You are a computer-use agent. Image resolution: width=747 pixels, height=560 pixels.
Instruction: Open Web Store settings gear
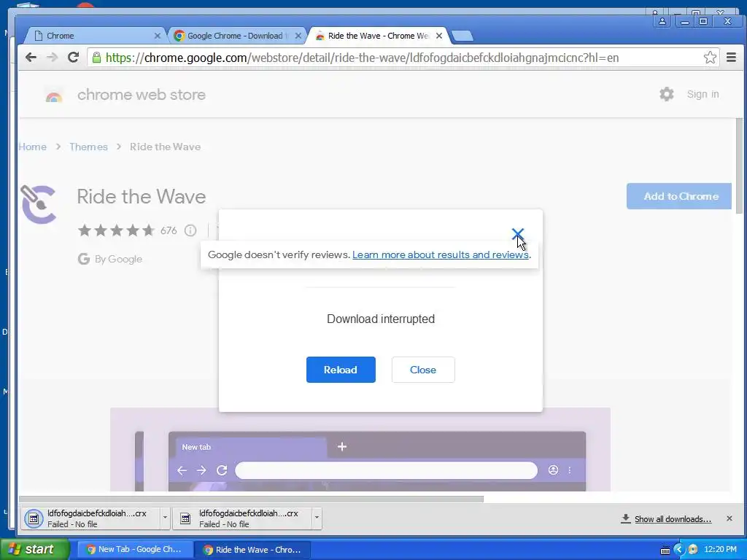click(667, 94)
